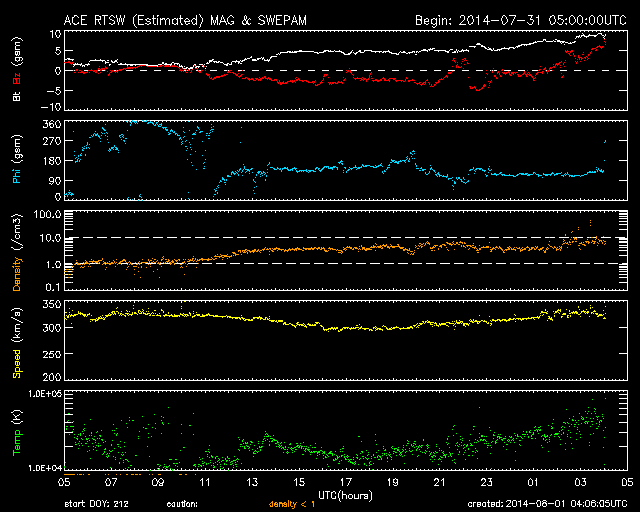The width and height of the screenshot is (640, 512).
Task: Click the '1.0E+06' tick on the Temp axis
Action: [x=45, y=394]
